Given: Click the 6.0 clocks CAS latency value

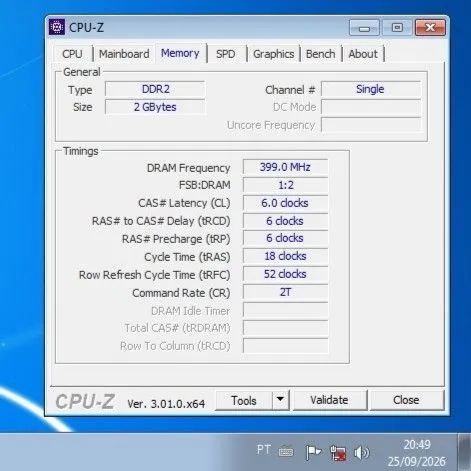Looking at the screenshot, I should 285,203.
